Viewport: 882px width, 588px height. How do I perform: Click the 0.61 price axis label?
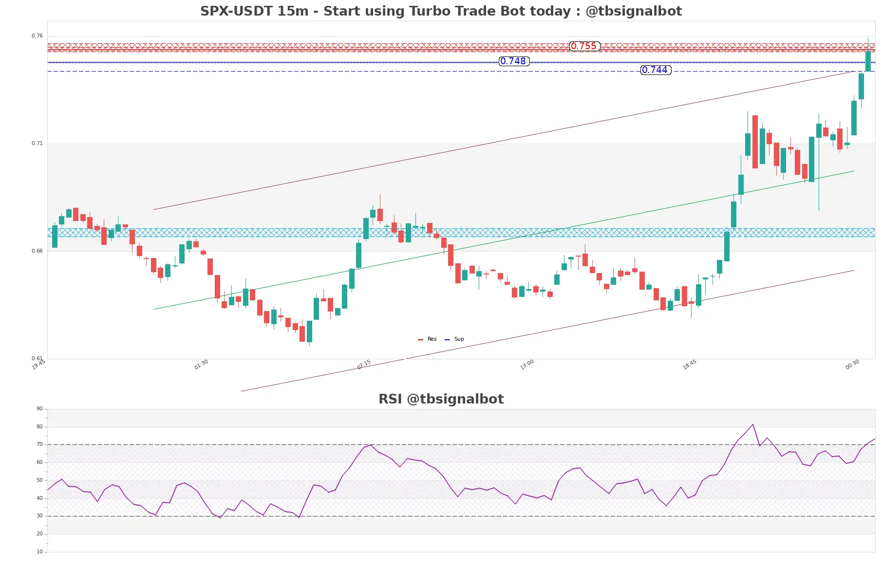(x=37, y=359)
